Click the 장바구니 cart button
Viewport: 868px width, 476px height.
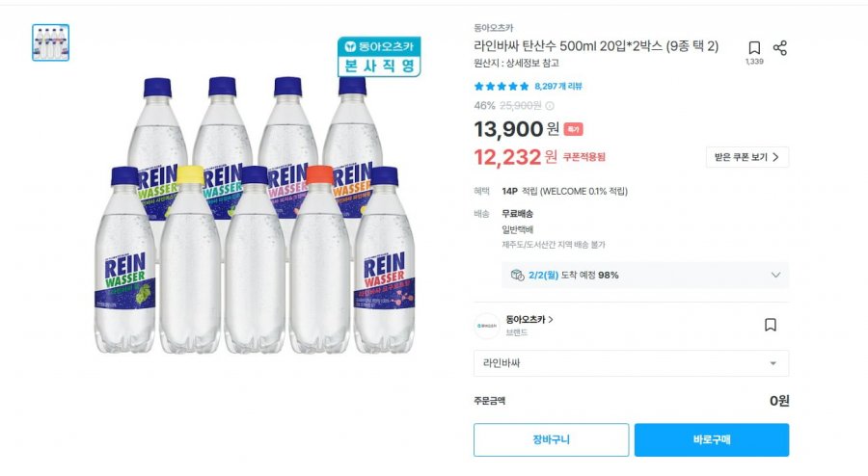(x=551, y=439)
